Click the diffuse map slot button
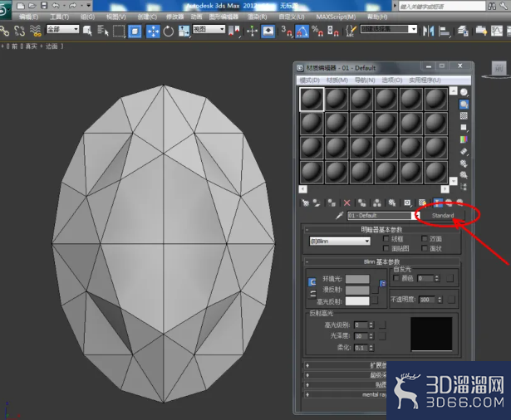Screen dimensions: 511x420 point(375,290)
